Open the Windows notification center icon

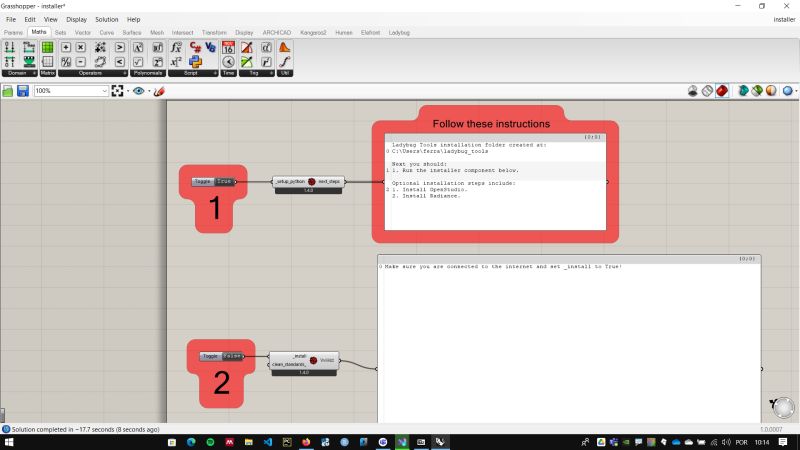click(783, 442)
